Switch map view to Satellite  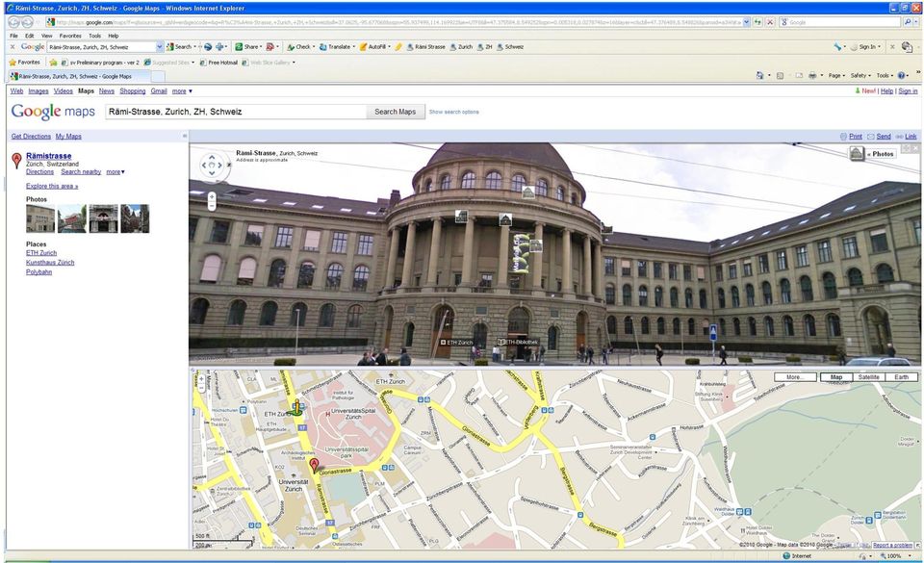point(868,377)
